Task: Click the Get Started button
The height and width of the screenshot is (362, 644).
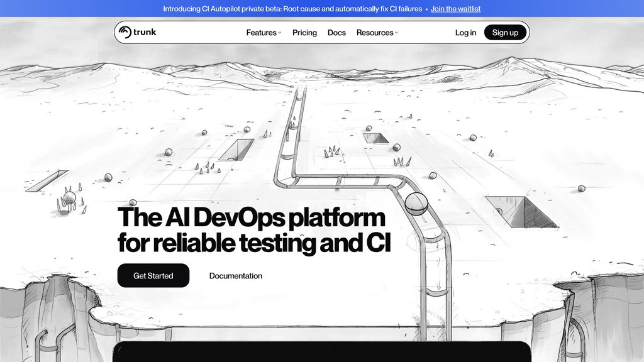Action: coord(153,275)
